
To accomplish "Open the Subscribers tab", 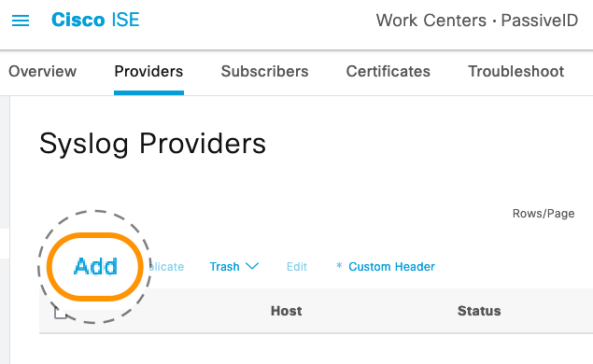I will pos(264,71).
